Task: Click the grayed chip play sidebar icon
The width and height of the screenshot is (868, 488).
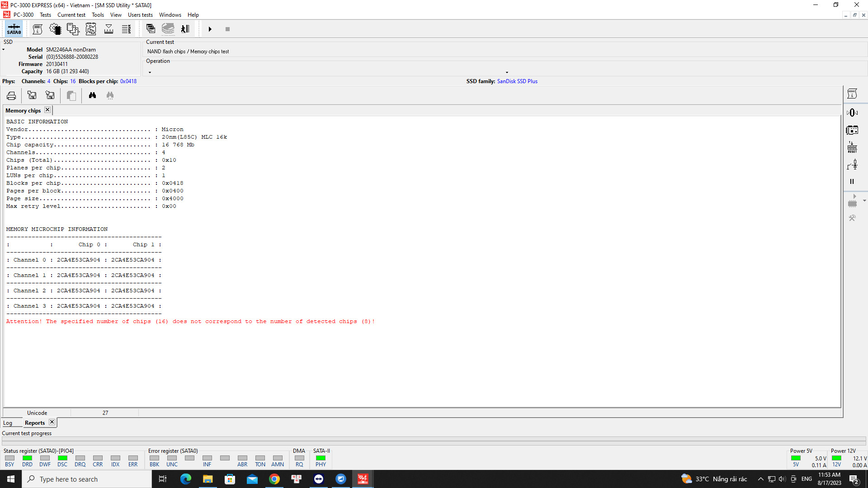Action: (852, 201)
